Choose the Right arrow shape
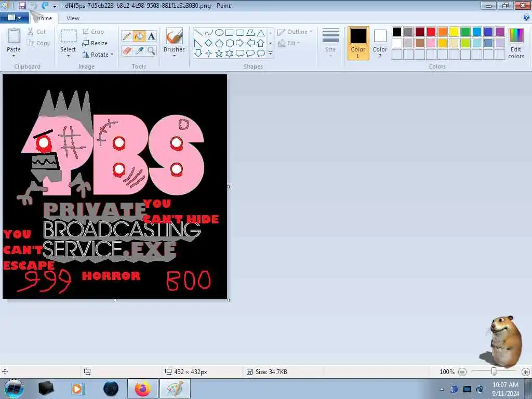This screenshot has width=532, height=399. click(240, 43)
